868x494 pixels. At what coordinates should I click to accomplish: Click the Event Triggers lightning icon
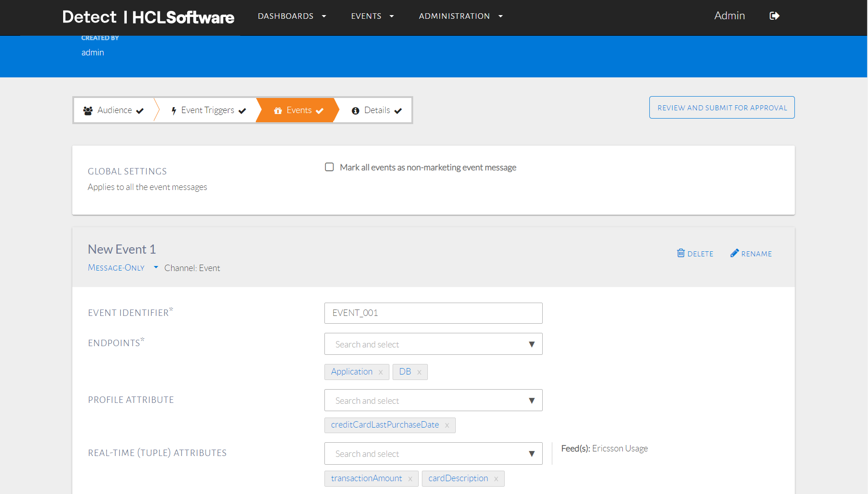(x=174, y=110)
